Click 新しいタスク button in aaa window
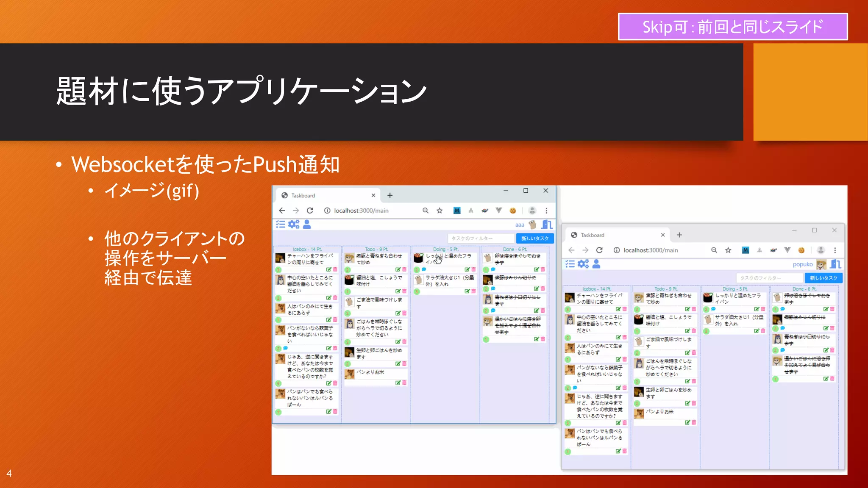Viewport: 868px width, 488px height. point(535,238)
